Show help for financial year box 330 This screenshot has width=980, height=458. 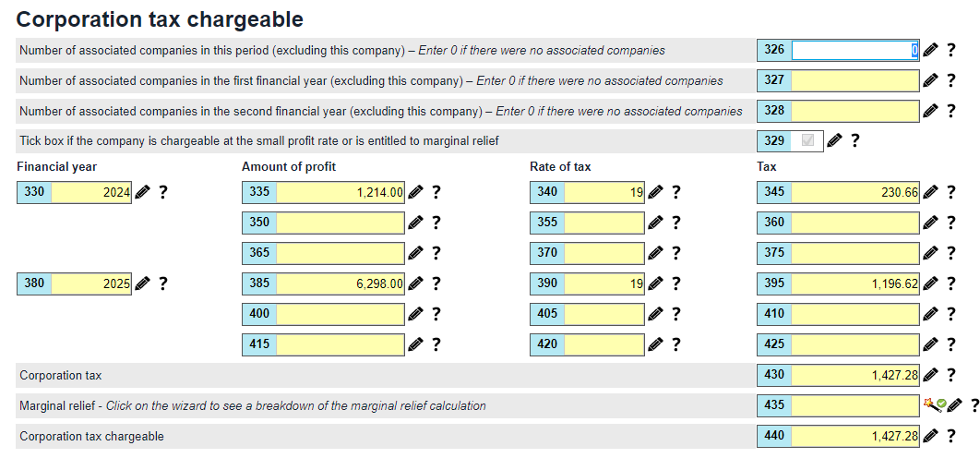[x=163, y=192]
